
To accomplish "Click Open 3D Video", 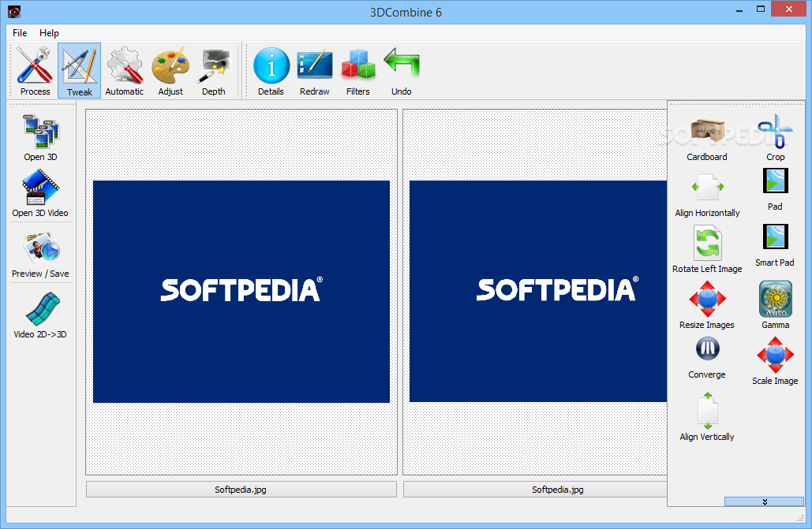I will pyautogui.click(x=40, y=194).
